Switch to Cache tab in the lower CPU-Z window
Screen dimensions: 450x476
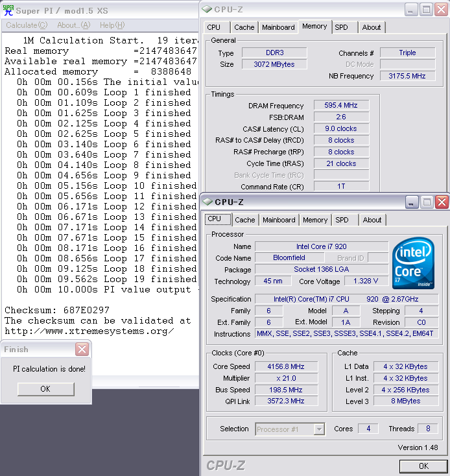[245, 220]
